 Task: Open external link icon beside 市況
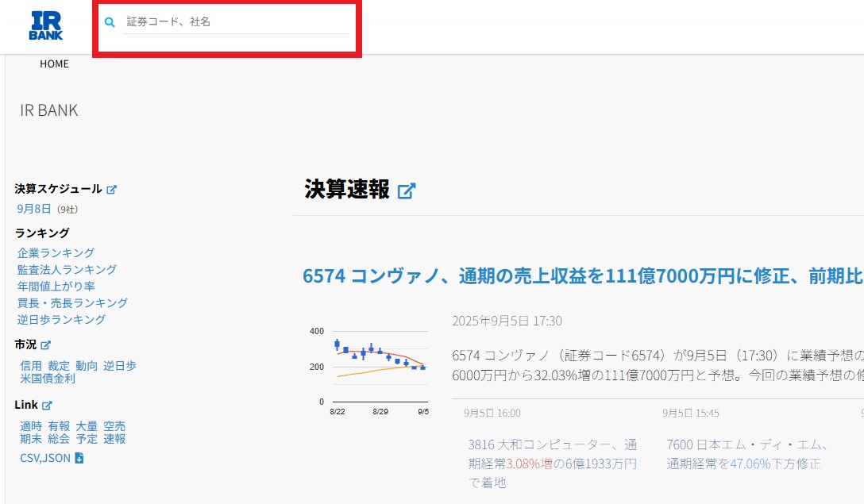(46, 345)
